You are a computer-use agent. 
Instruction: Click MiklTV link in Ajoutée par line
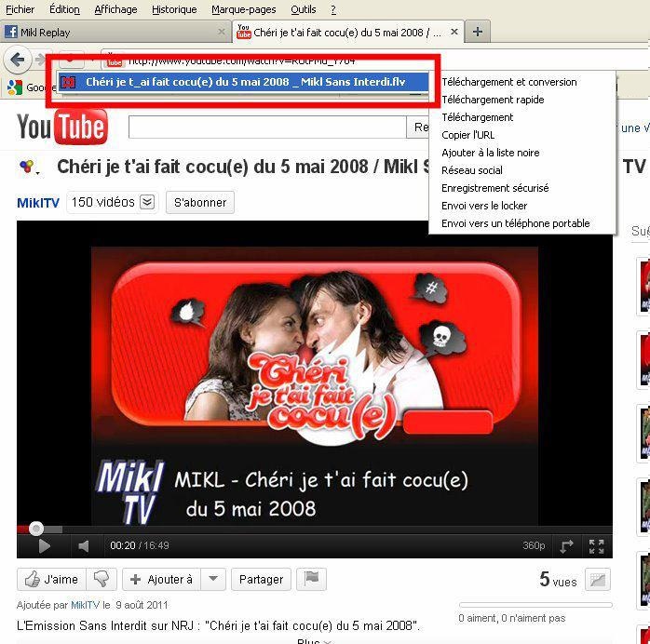(85, 605)
